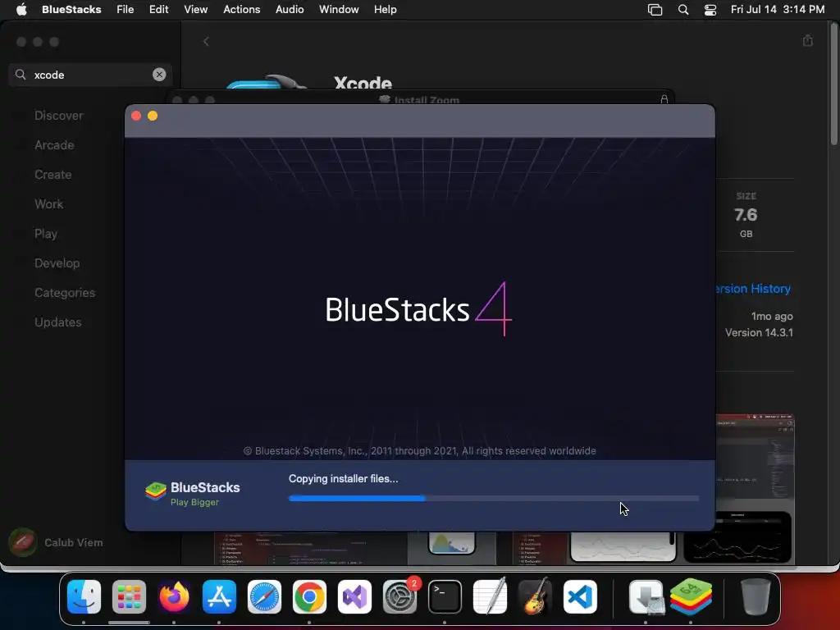Select Arcade in App Store sidebar
840x630 pixels.
coord(54,145)
